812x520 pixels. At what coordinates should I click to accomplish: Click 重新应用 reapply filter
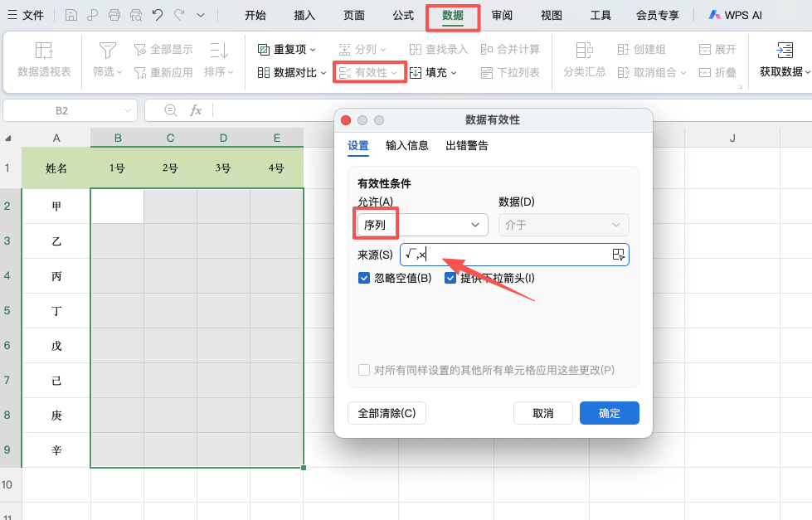163,72
